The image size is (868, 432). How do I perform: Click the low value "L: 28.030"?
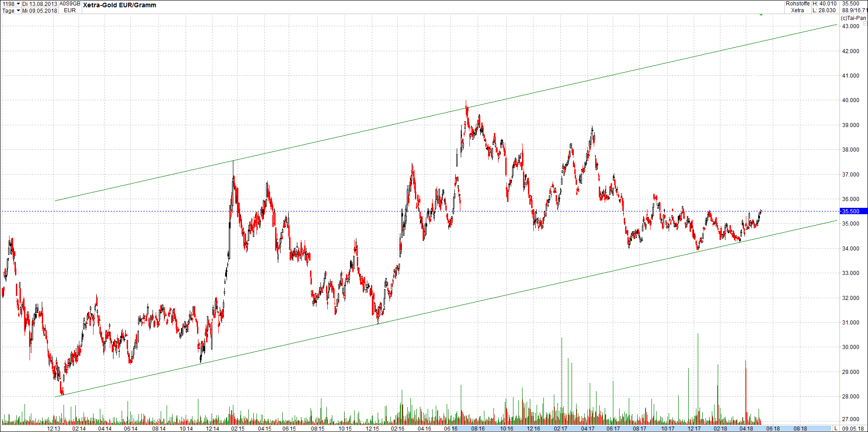point(824,10)
